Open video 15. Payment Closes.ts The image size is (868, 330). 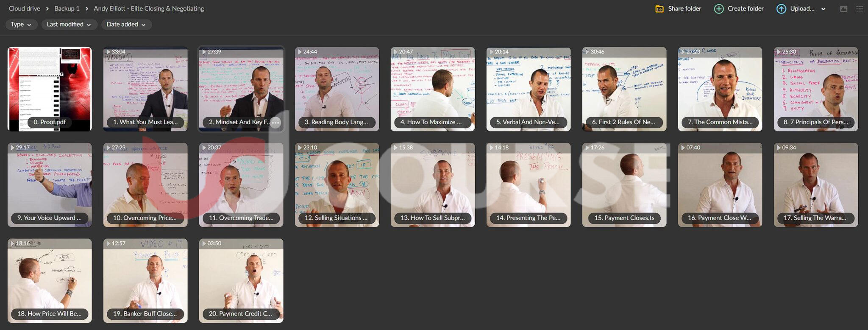coord(624,185)
